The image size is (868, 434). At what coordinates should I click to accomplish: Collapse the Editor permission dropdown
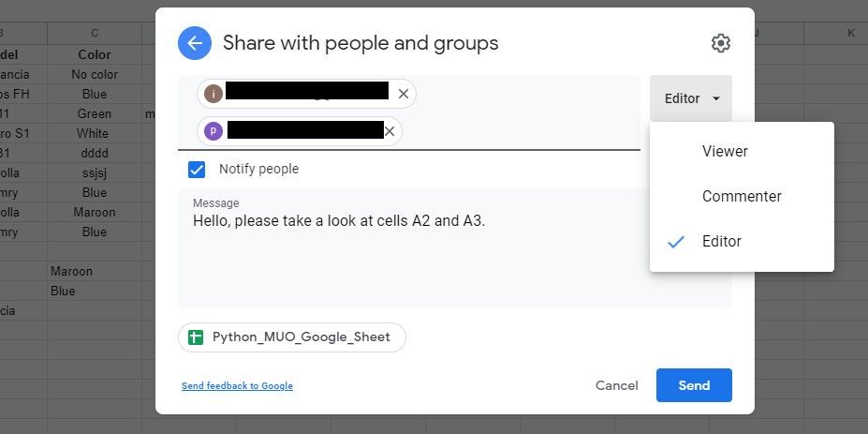click(691, 98)
